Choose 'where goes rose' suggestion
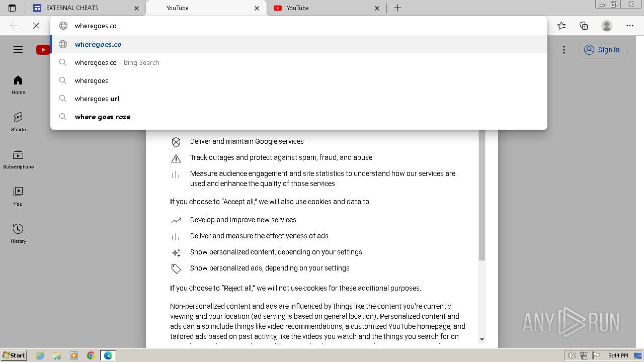The height and width of the screenshot is (362, 644). tap(299, 117)
